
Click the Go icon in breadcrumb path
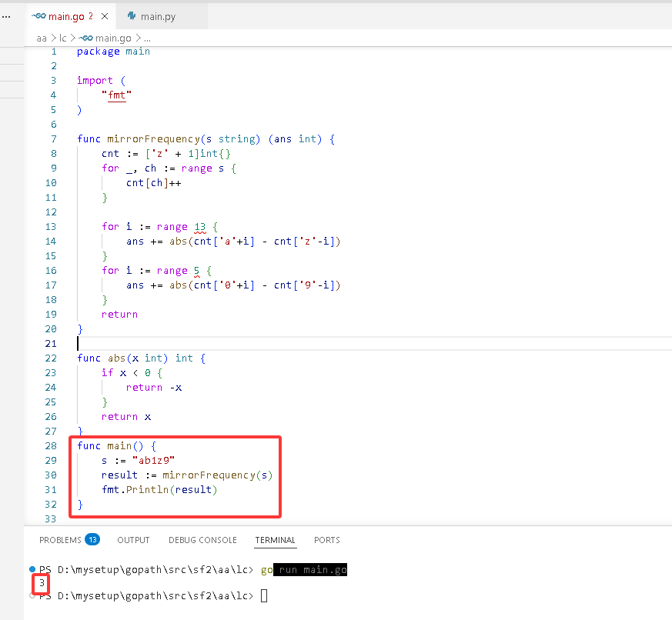click(x=85, y=38)
